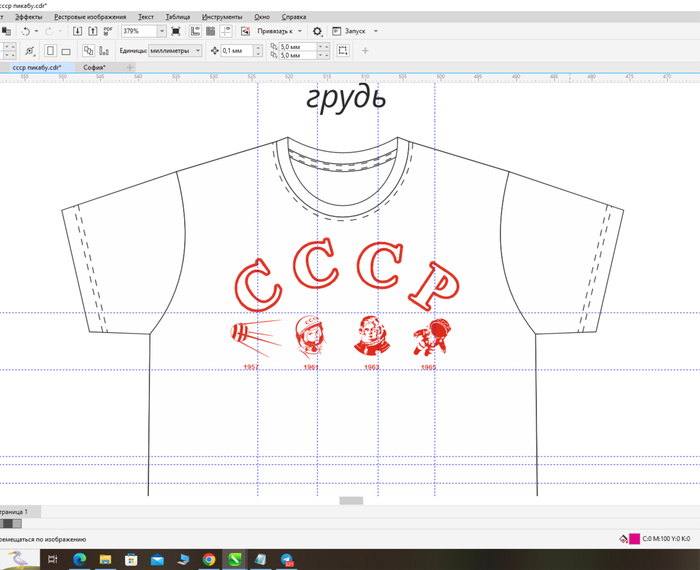Click the Treat as filled selection icon
Screen dimensions: 700x570
tap(343, 50)
